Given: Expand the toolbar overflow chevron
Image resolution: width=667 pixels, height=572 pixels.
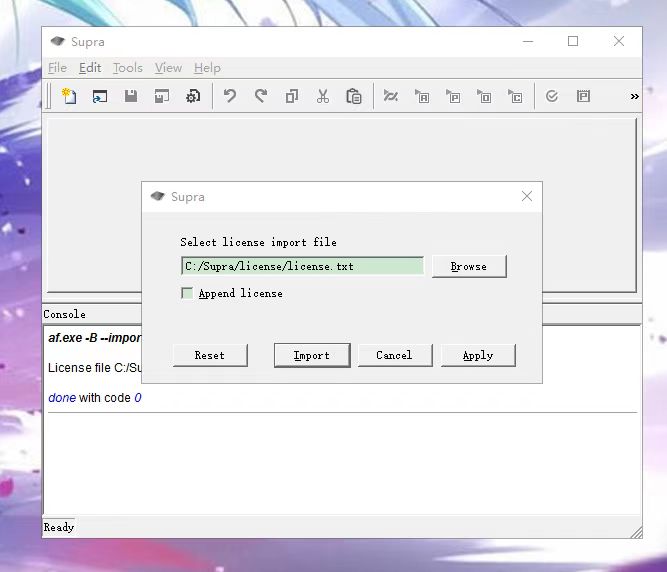Looking at the screenshot, I should tap(634, 97).
